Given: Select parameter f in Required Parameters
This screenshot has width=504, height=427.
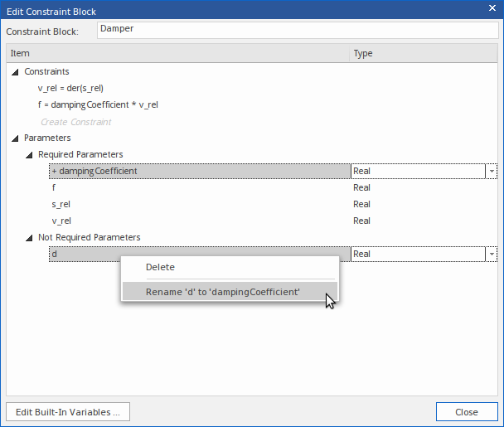Looking at the screenshot, I should pos(54,187).
